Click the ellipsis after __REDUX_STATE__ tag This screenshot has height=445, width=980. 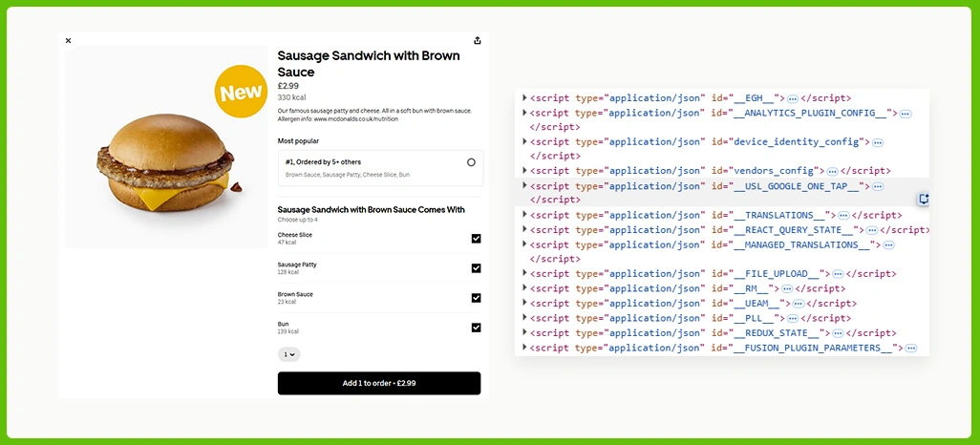coord(837,333)
